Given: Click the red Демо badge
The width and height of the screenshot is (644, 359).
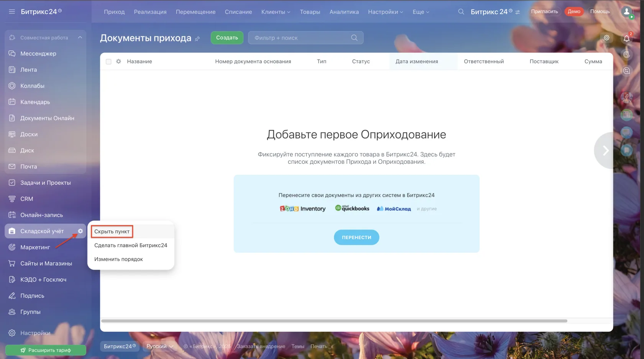Looking at the screenshot, I should click(x=574, y=11).
